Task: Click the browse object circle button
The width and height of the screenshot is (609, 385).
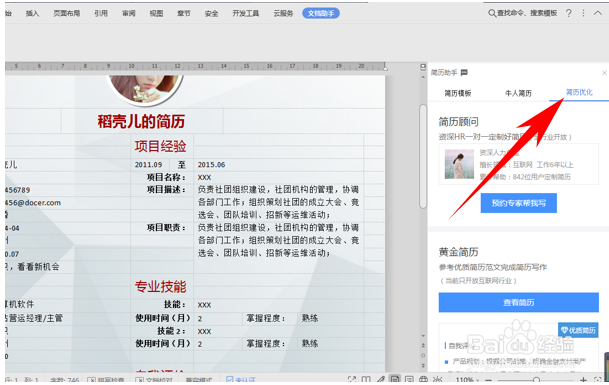Action: [x=423, y=355]
